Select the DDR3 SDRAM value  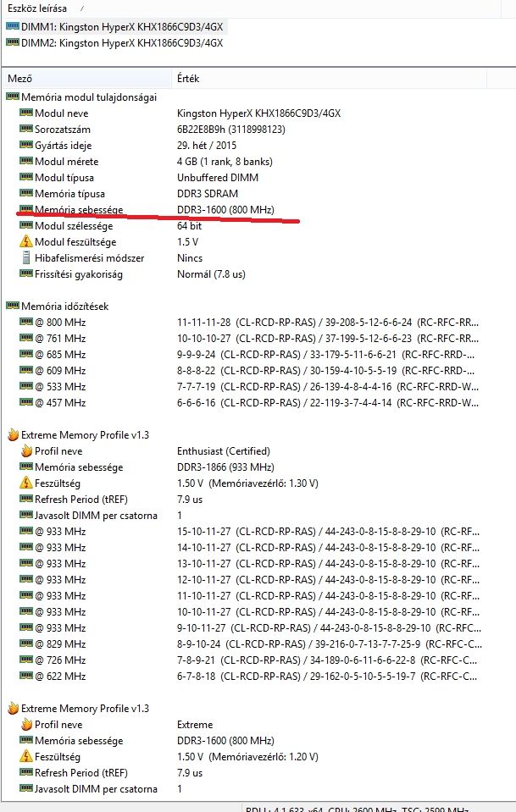(208, 193)
